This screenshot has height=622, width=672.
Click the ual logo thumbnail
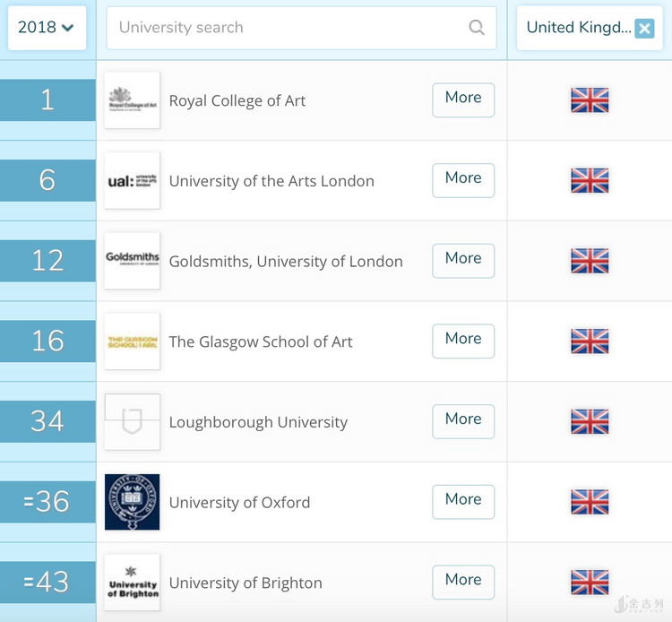coord(132,180)
